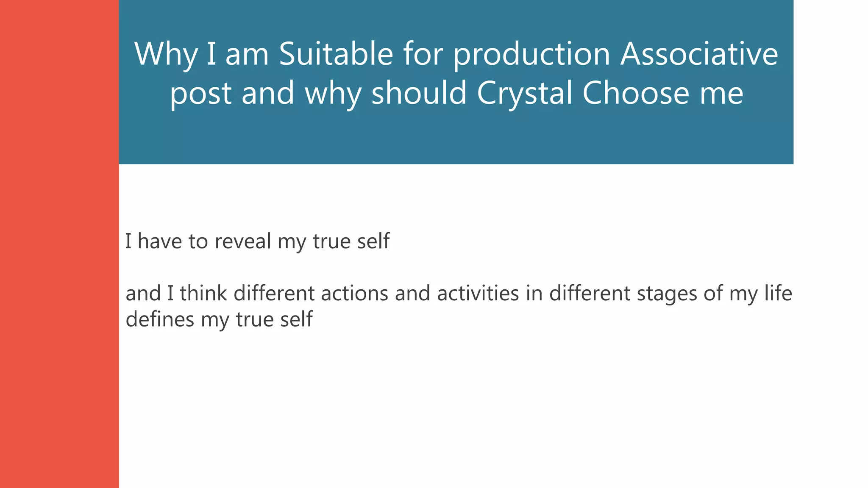
Task: Click the word "Why" in the title
Action: pyautogui.click(x=166, y=54)
